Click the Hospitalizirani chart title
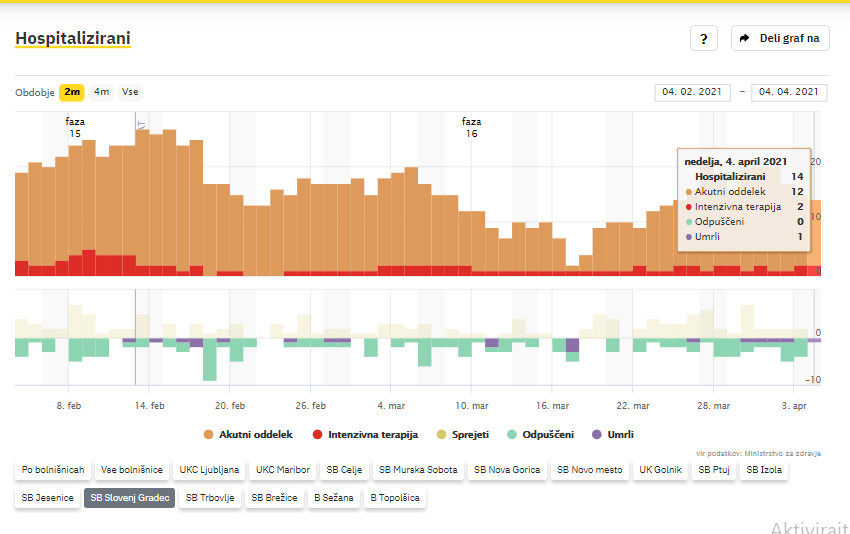The width and height of the screenshot is (850, 534). [x=72, y=39]
